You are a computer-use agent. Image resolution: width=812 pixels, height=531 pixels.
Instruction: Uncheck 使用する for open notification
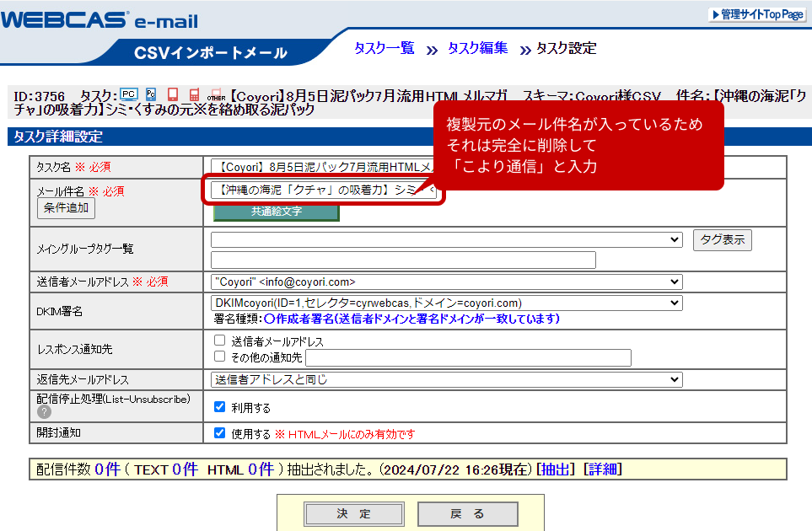click(x=219, y=432)
